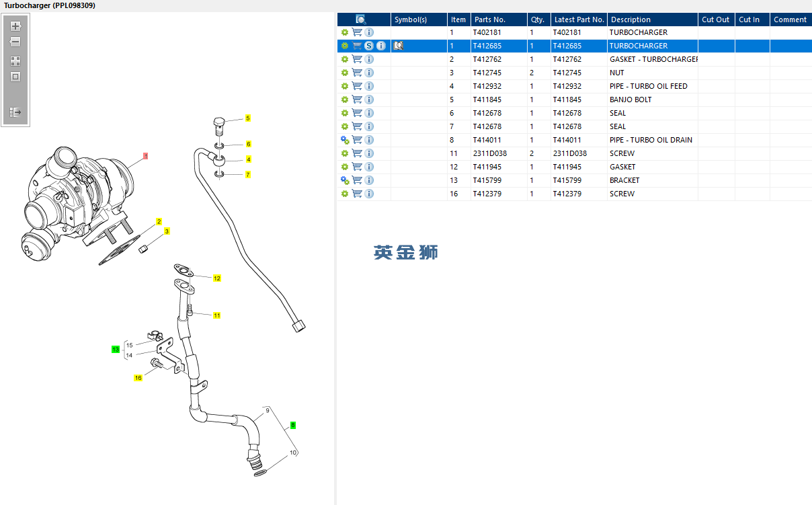Select callout 1 on the turbocharger diagram
Image resolution: width=812 pixels, height=505 pixels.
[x=145, y=156]
